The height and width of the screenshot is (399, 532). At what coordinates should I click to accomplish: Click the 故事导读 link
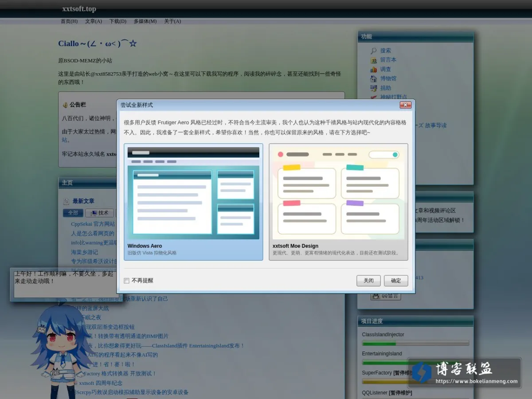[x=436, y=125]
